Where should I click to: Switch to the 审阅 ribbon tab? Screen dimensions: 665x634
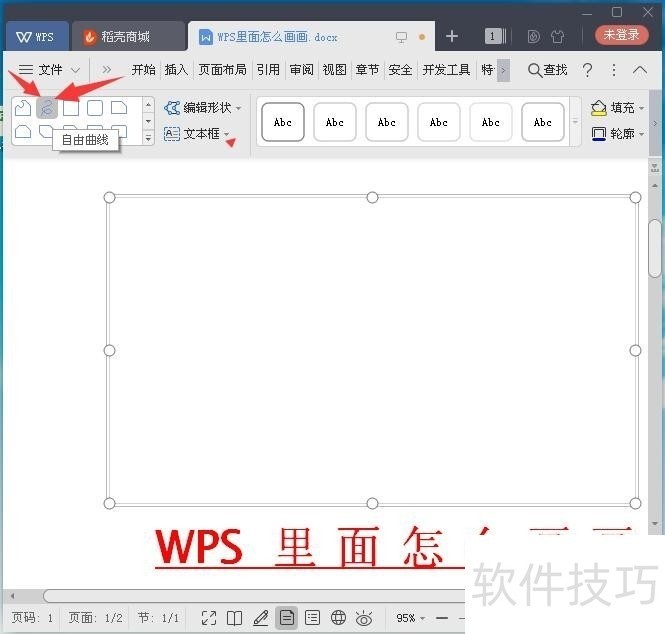click(302, 70)
